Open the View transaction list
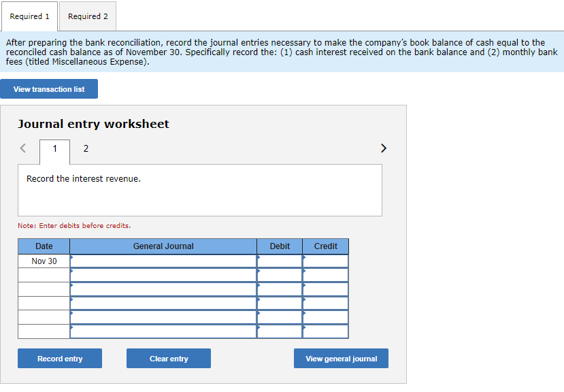The height and width of the screenshot is (392, 564). coord(48,88)
